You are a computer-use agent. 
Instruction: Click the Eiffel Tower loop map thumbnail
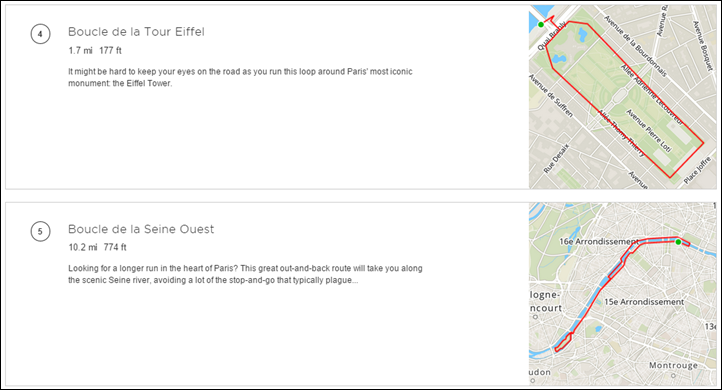click(623, 97)
